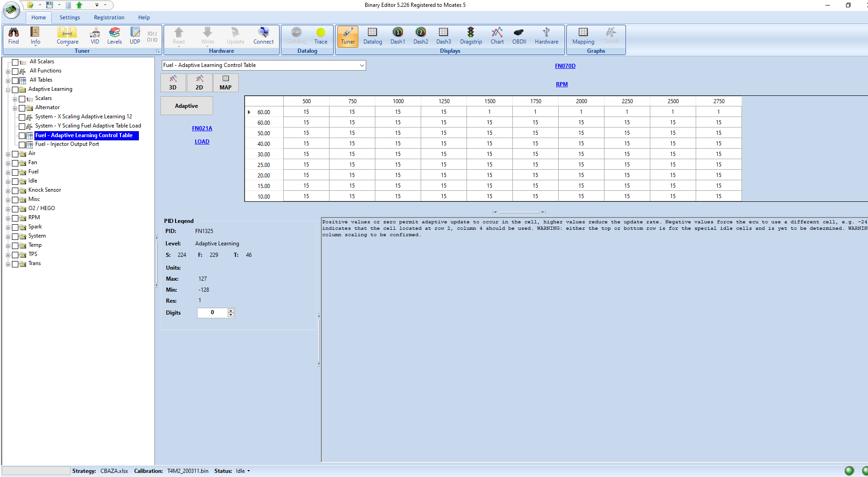The height and width of the screenshot is (477, 868).
Task: Expand the Spark tree folder
Action: pos(8,227)
